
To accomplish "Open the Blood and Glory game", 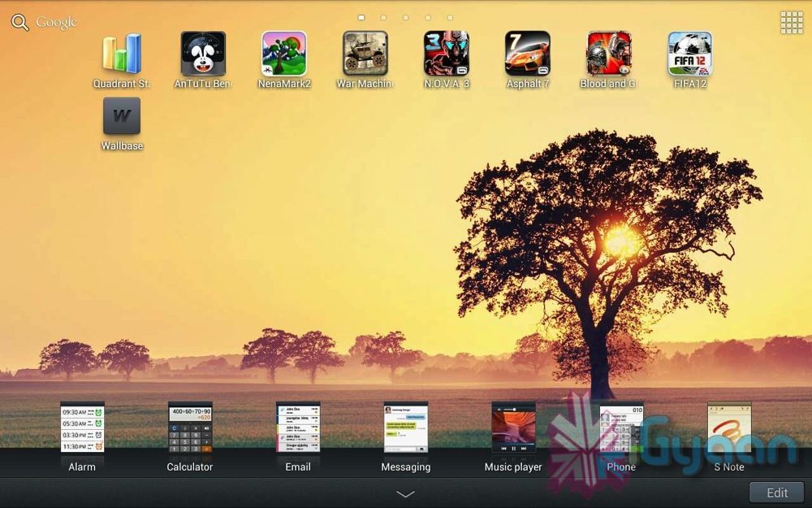I will (609, 54).
